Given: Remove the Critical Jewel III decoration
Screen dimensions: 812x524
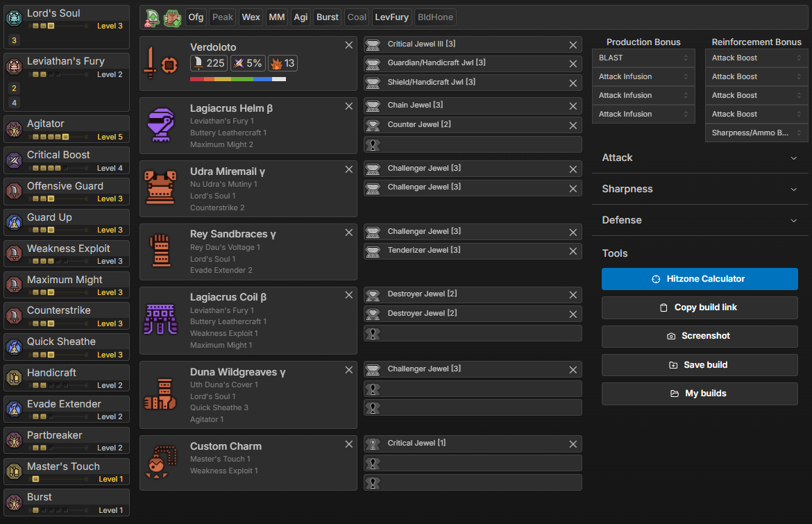Looking at the screenshot, I should (x=573, y=45).
